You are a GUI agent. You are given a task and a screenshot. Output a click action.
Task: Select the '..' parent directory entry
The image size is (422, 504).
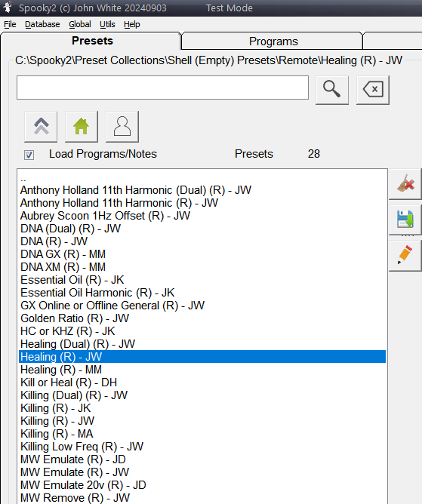click(x=202, y=177)
